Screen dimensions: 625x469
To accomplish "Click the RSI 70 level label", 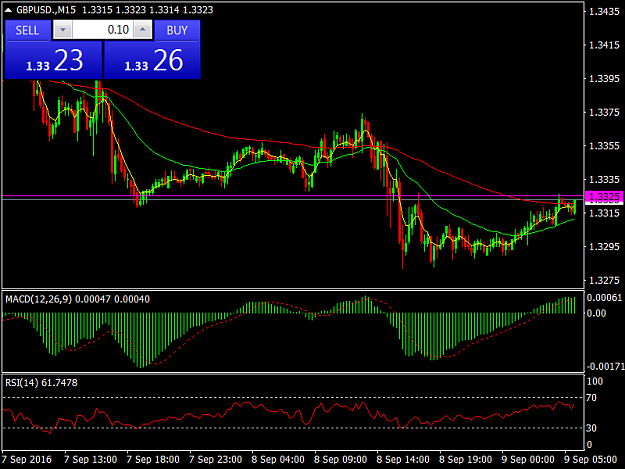I will pos(592,398).
